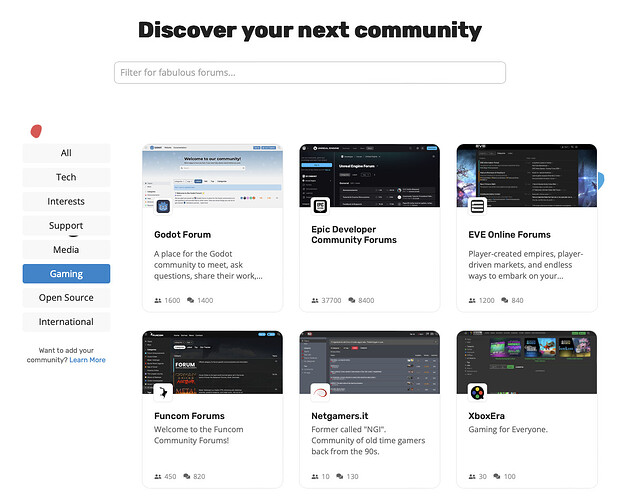Open the EVE Online screenshot thumbnail
The image size is (629, 499).
527,176
